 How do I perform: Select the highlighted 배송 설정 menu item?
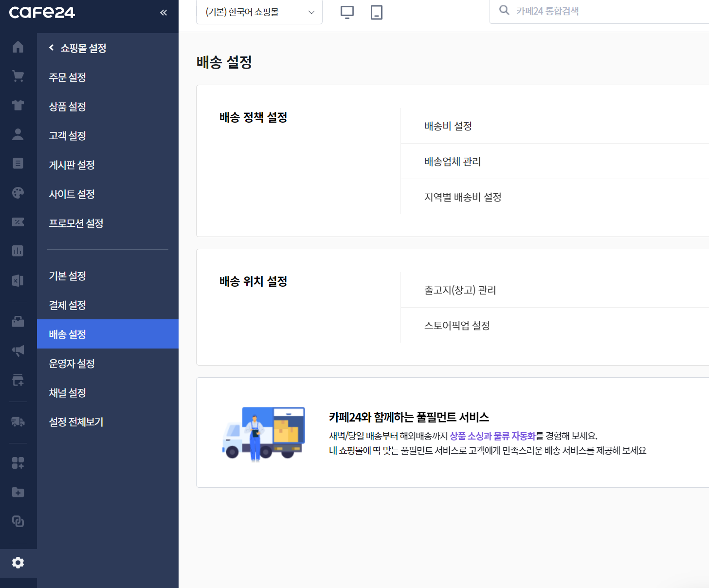point(108,334)
